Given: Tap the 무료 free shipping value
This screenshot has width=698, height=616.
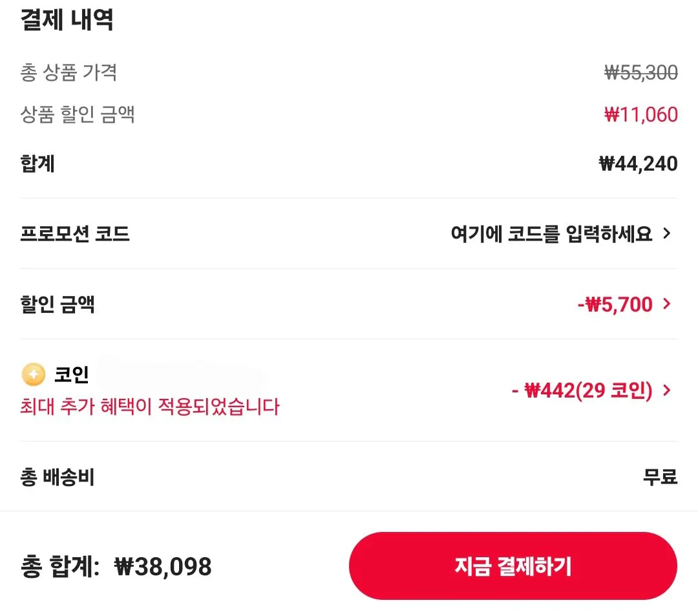Looking at the screenshot, I should tap(660, 477).
